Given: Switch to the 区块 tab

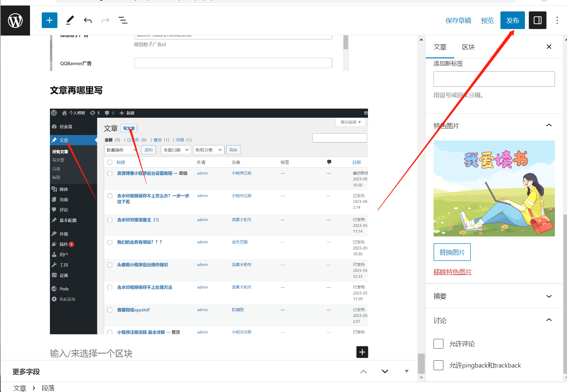Looking at the screenshot, I should click(x=468, y=47).
